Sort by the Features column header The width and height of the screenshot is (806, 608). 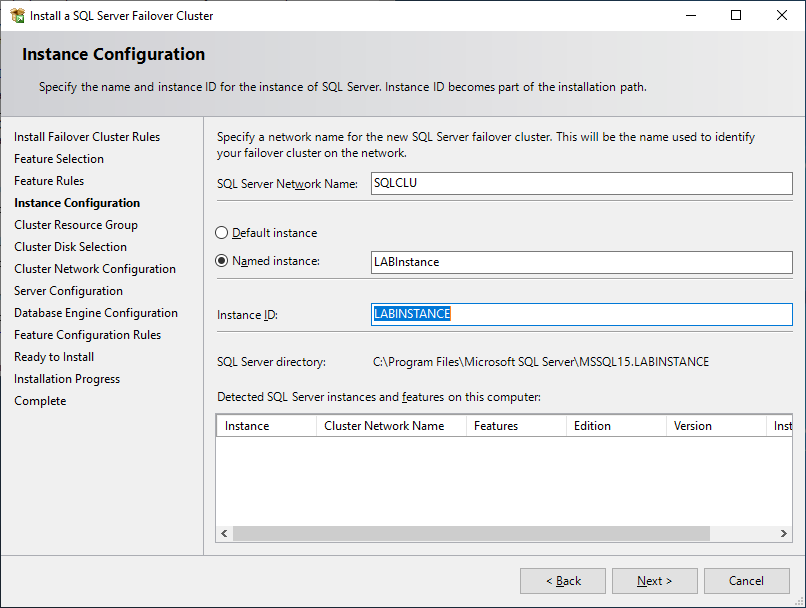point(516,426)
